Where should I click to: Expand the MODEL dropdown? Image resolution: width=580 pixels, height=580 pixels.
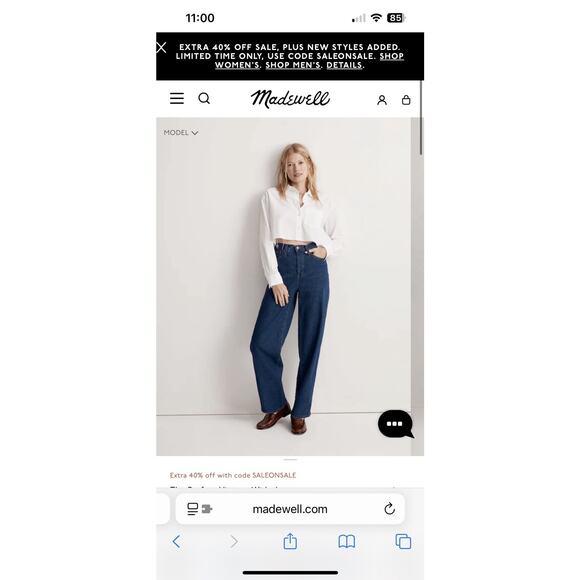point(181,132)
